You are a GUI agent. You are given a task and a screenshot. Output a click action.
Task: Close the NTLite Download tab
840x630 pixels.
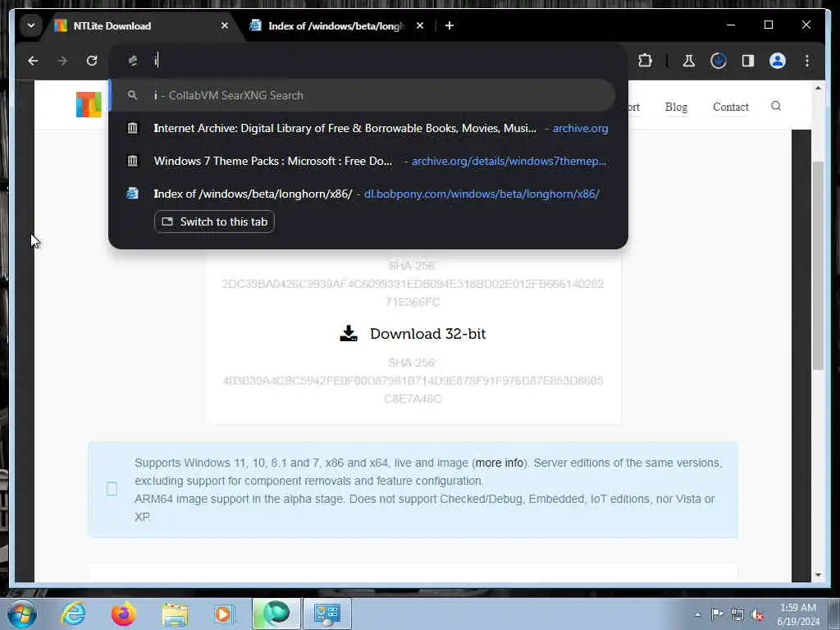coord(225,25)
